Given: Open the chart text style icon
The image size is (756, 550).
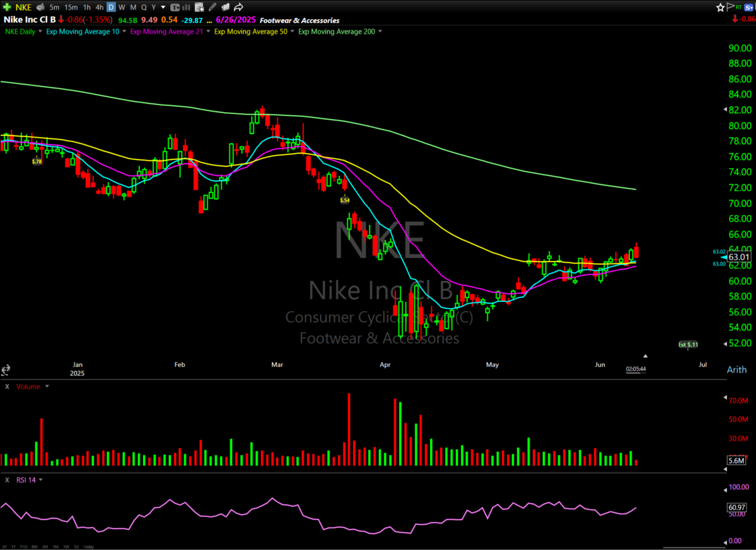Looking at the screenshot, I should tap(174, 7).
